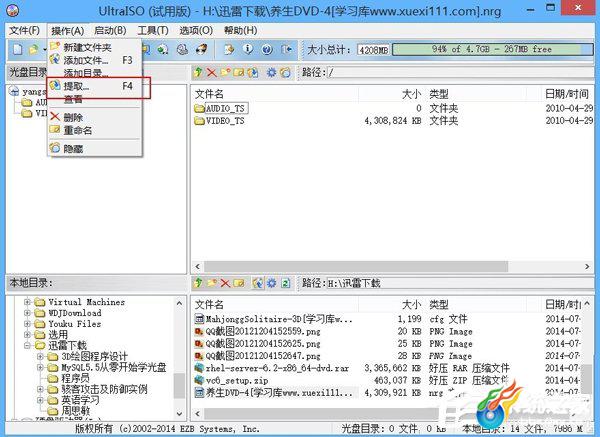Click the disc pane 路径 field
The image size is (600, 437).
459,72
